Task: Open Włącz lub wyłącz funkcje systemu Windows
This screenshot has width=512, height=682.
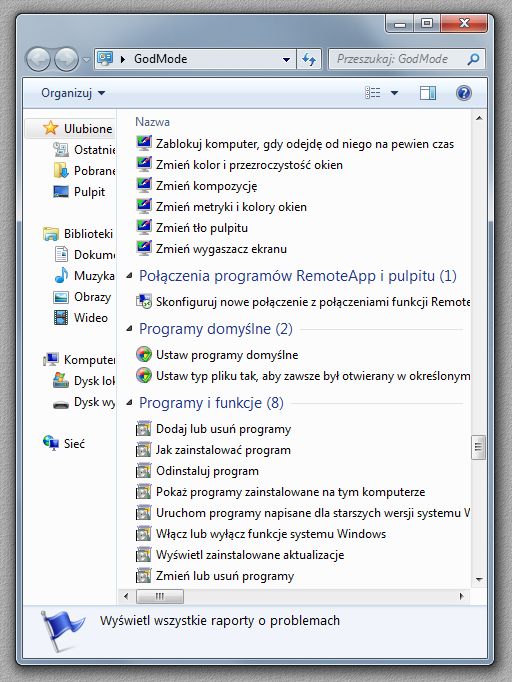Action: 271,534
